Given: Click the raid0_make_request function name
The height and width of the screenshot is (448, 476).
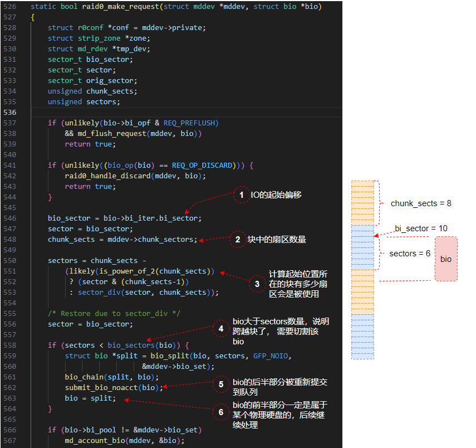Looking at the screenshot, I should click(x=120, y=6).
